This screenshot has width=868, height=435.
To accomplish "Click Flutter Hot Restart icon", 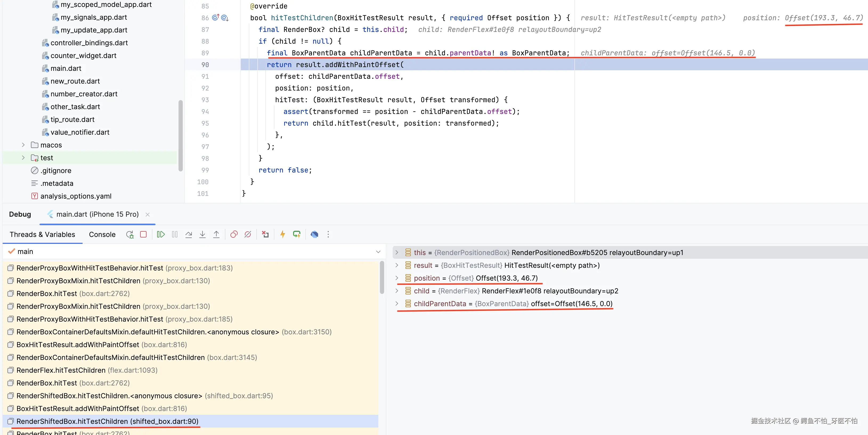I will tap(297, 234).
